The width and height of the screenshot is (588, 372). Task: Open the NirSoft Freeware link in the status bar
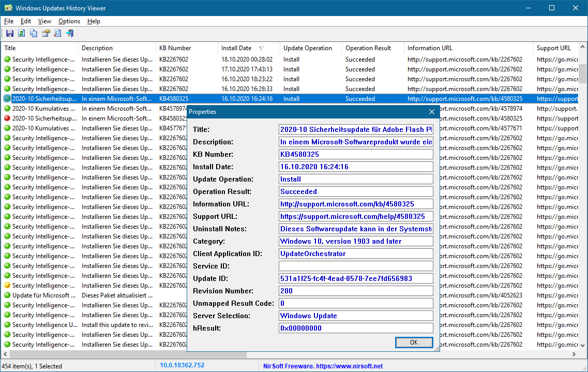click(323, 366)
